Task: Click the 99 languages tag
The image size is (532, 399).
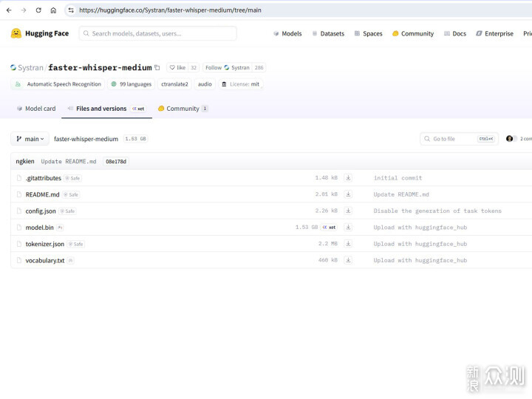Action: tap(132, 84)
